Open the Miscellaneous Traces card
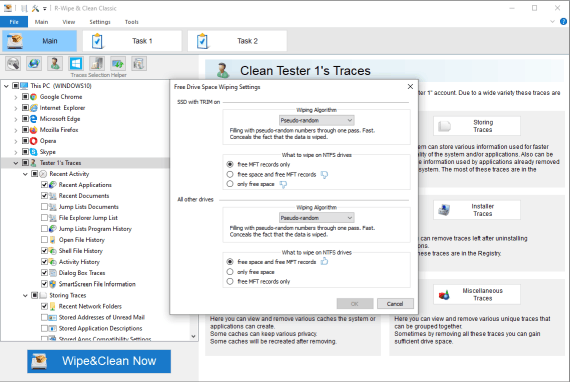The image size is (570, 382). point(477,294)
